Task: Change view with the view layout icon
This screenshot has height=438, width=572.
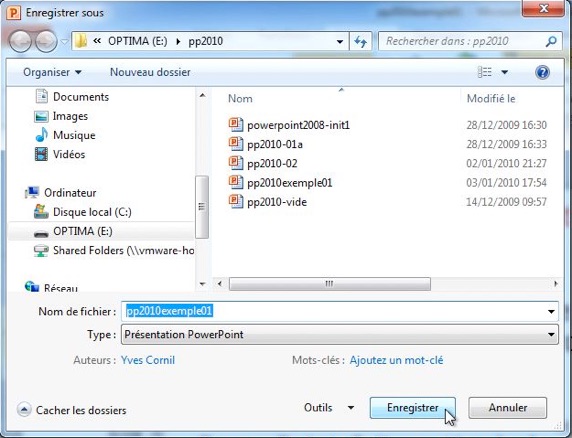Action: [485, 72]
